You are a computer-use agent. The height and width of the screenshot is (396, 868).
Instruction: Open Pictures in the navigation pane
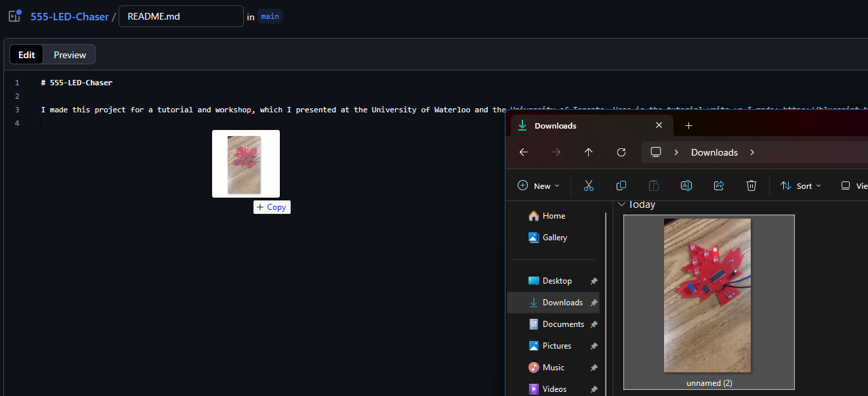click(556, 346)
